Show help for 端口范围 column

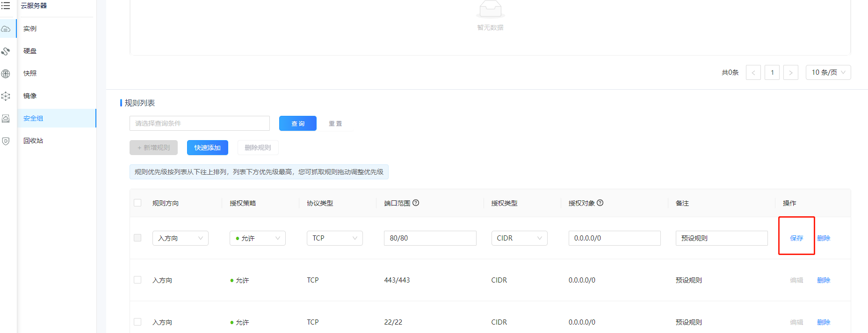(x=416, y=203)
